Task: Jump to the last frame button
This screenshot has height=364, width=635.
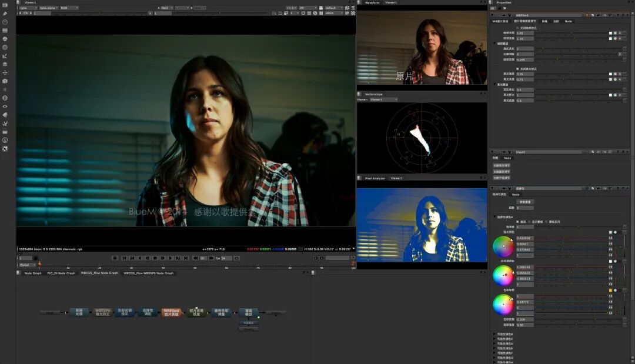Action: point(186,258)
